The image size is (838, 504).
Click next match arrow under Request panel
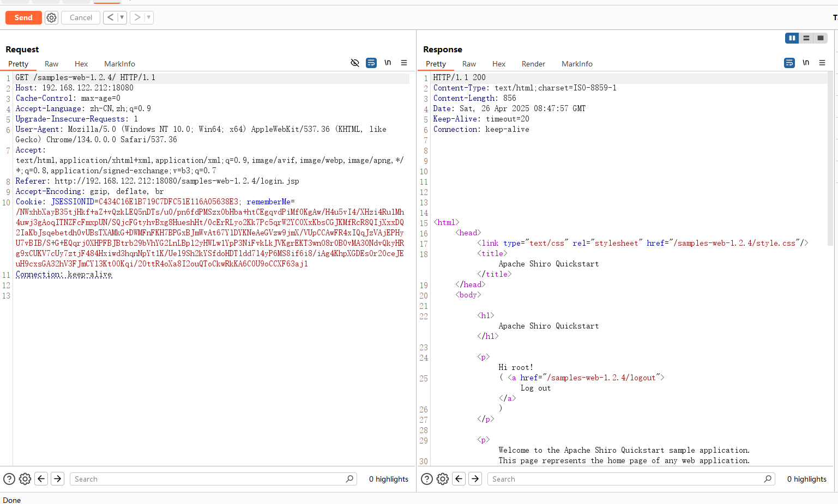click(58, 479)
